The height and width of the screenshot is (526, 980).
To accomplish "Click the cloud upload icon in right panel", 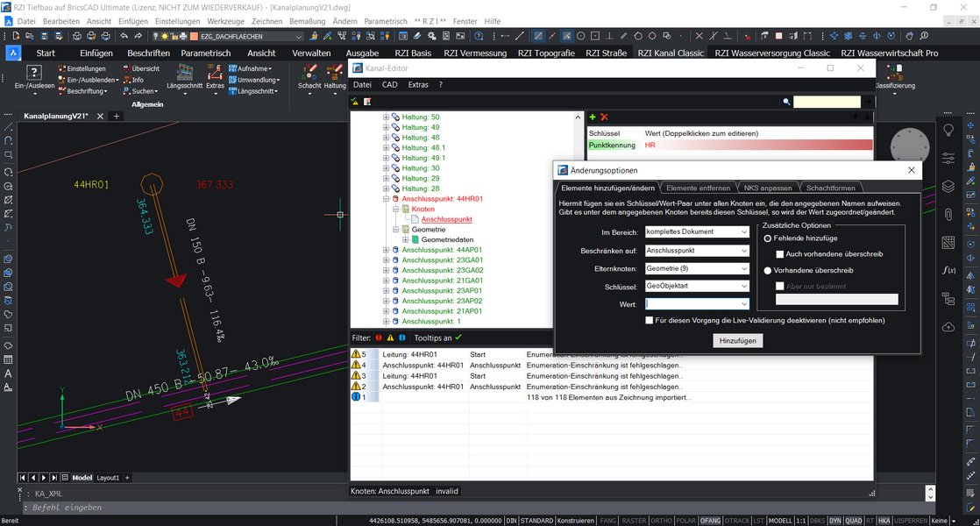I will point(948,327).
